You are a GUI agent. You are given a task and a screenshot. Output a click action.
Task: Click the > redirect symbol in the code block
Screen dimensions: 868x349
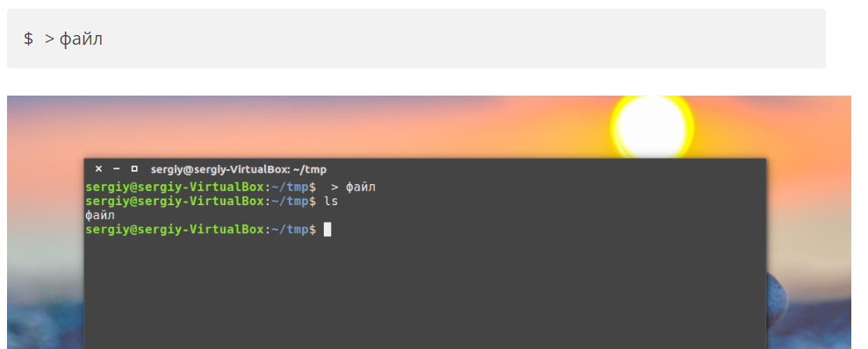pyautogui.click(x=50, y=39)
